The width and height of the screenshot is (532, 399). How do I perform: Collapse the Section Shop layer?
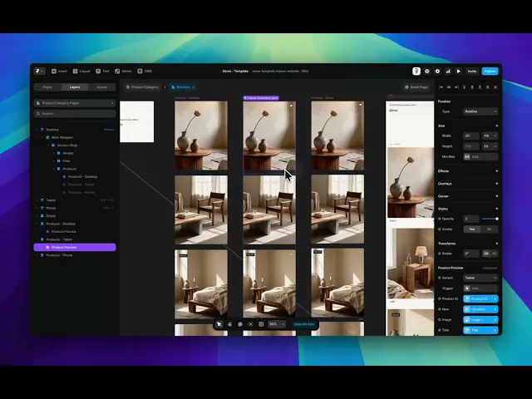click(48, 145)
